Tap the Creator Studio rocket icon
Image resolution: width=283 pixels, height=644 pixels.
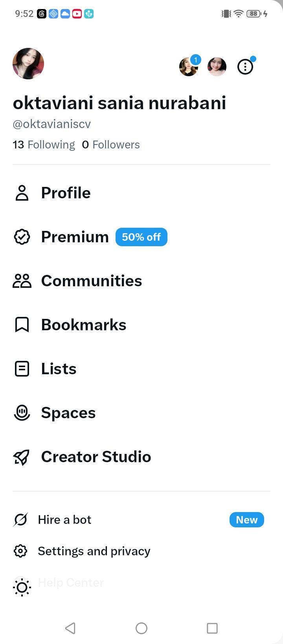[x=22, y=457]
